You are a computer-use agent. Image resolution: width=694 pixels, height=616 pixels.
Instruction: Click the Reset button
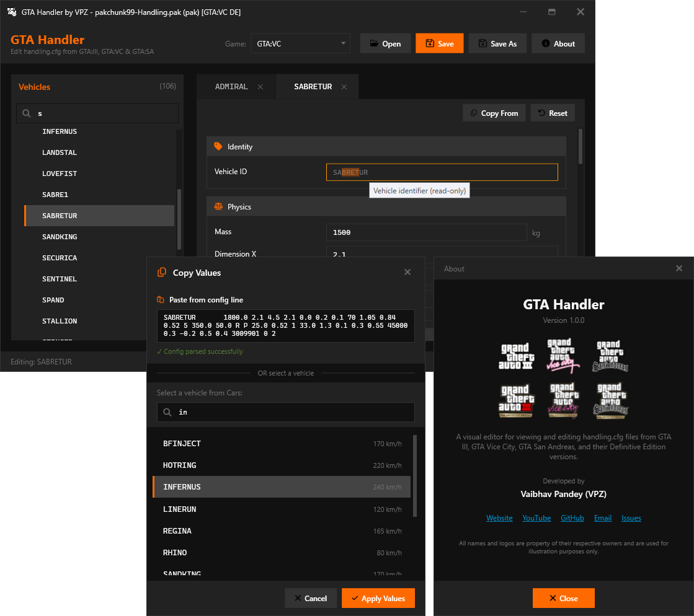(552, 113)
